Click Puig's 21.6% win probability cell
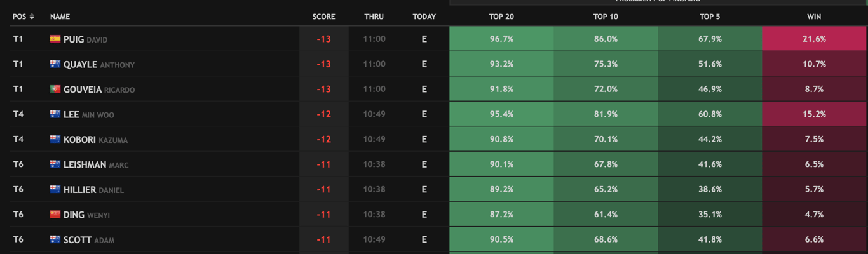The image size is (868, 254). point(814,39)
